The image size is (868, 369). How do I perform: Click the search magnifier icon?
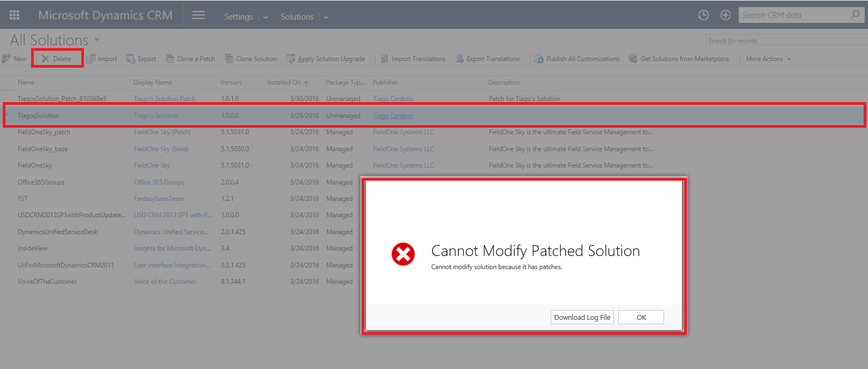click(x=855, y=15)
